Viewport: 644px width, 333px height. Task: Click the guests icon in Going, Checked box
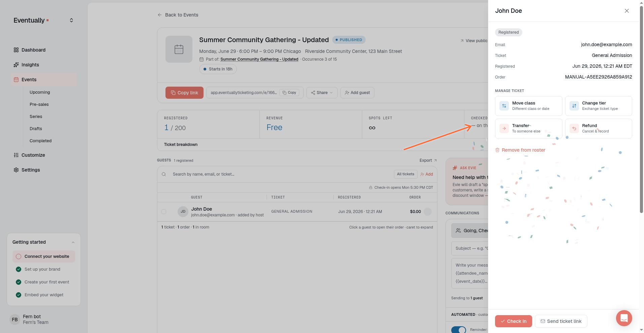(458, 231)
